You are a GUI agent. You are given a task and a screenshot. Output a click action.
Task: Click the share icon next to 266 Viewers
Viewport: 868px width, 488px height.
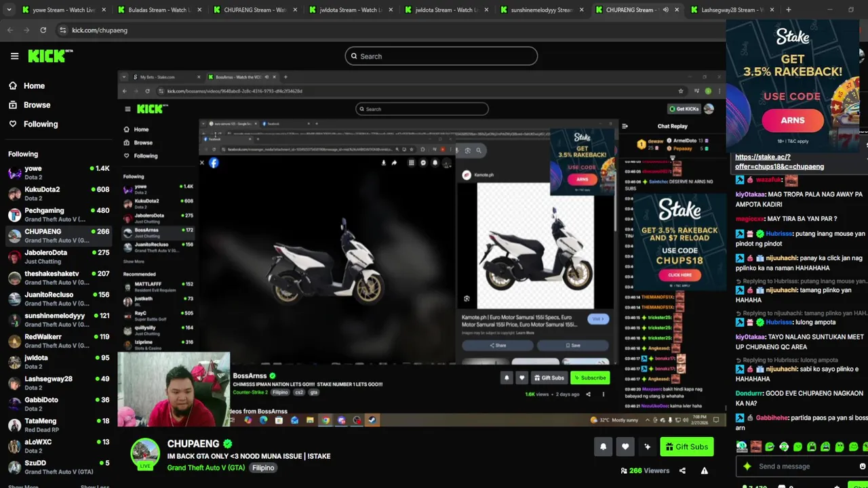point(682,470)
